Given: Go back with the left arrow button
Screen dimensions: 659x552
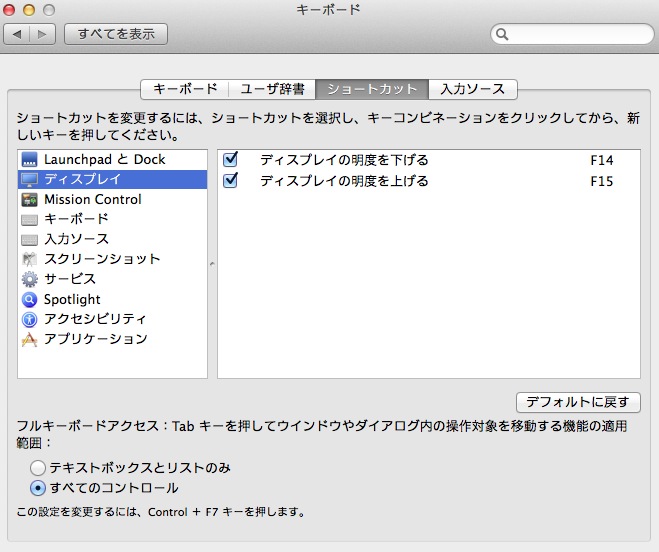Looking at the screenshot, I should pyautogui.click(x=17, y=34).
